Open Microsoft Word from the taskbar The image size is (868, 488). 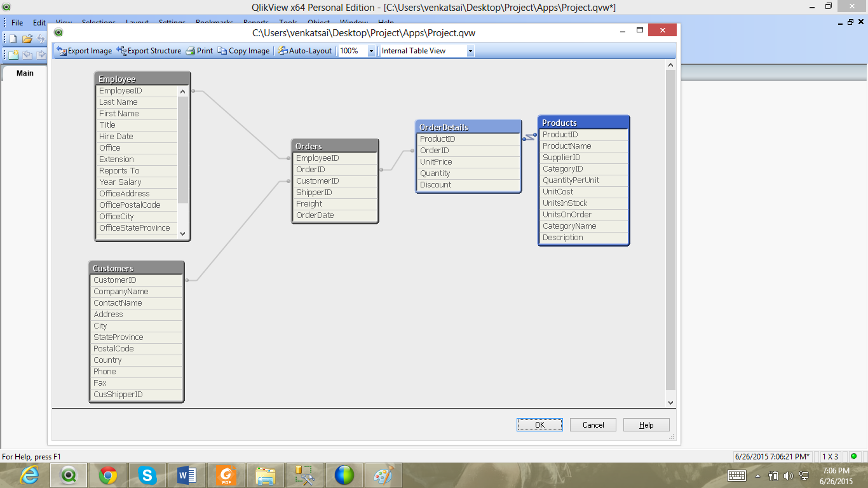click(187, 475)
